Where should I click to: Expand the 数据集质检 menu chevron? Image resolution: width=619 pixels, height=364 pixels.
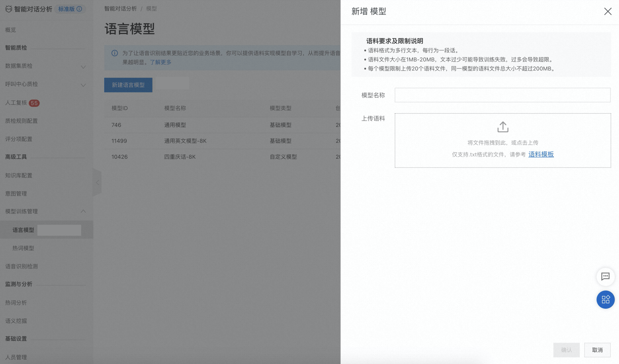click(x=83, y=67)
